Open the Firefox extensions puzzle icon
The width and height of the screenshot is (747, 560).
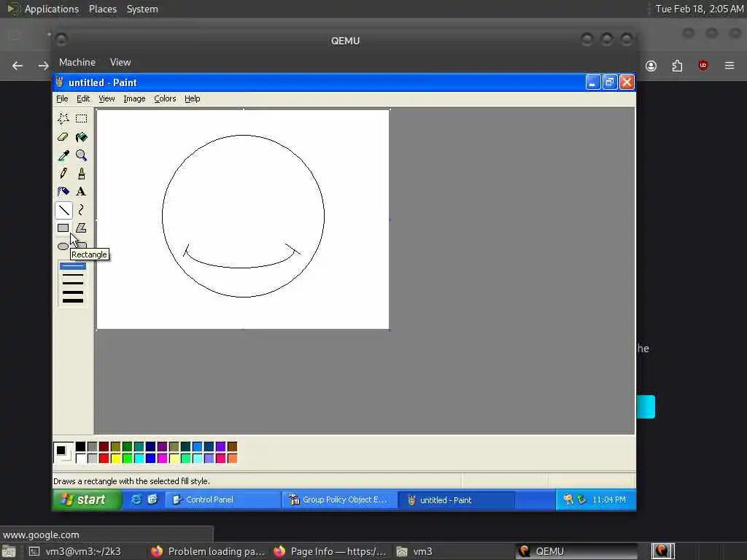[x=677, y=66]
